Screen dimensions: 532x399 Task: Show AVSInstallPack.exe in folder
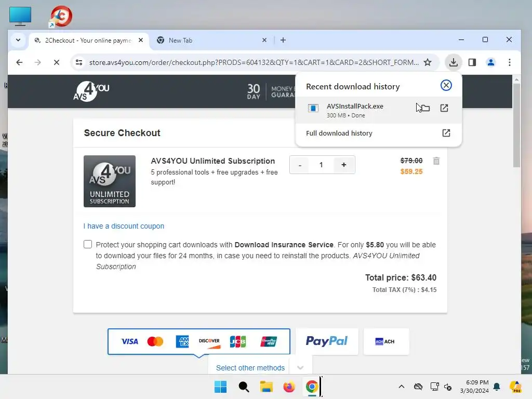coord(425,108)
